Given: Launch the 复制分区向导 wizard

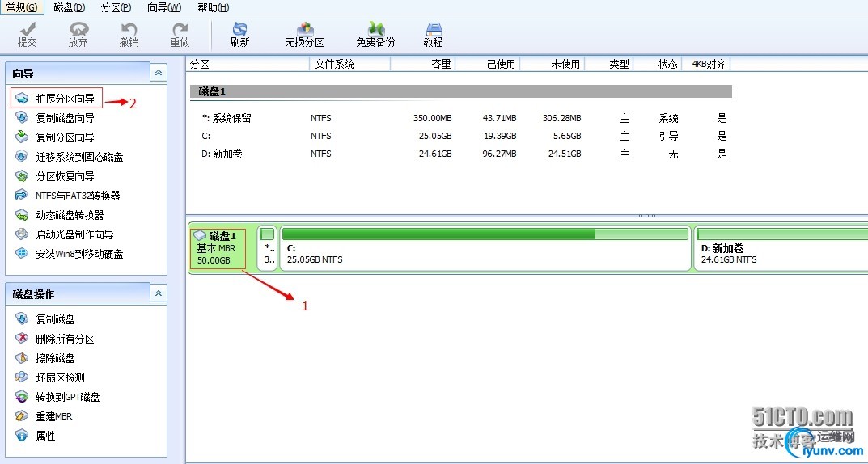Looking at the screenshot, I should (55, 137).
